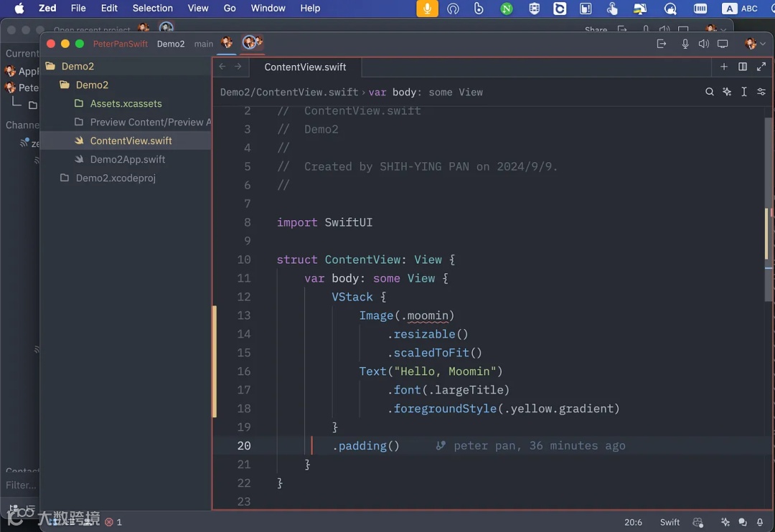Click the new tab plus icon

[724, 67]
